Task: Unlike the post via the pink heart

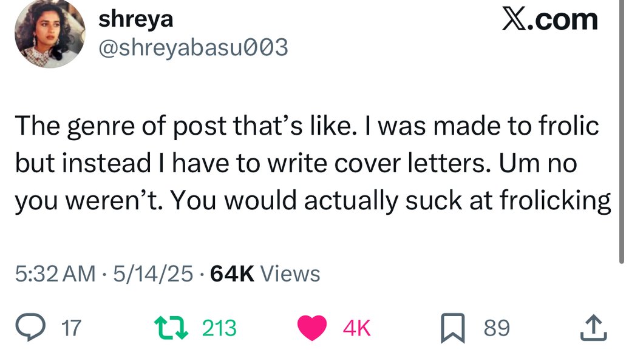Action: [x=313, y=328]
